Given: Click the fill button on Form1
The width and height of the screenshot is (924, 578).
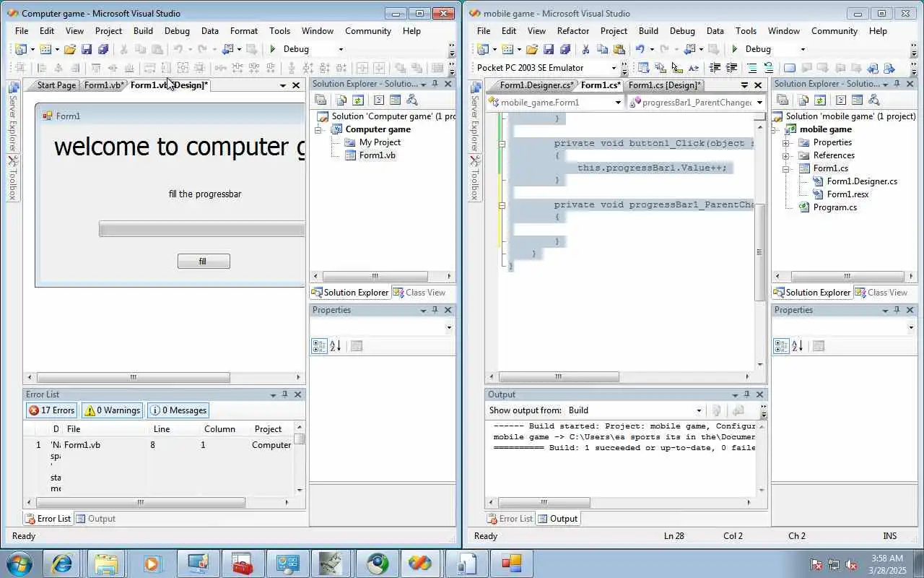Looking at the screenshot, I should [x=204, y=262].
